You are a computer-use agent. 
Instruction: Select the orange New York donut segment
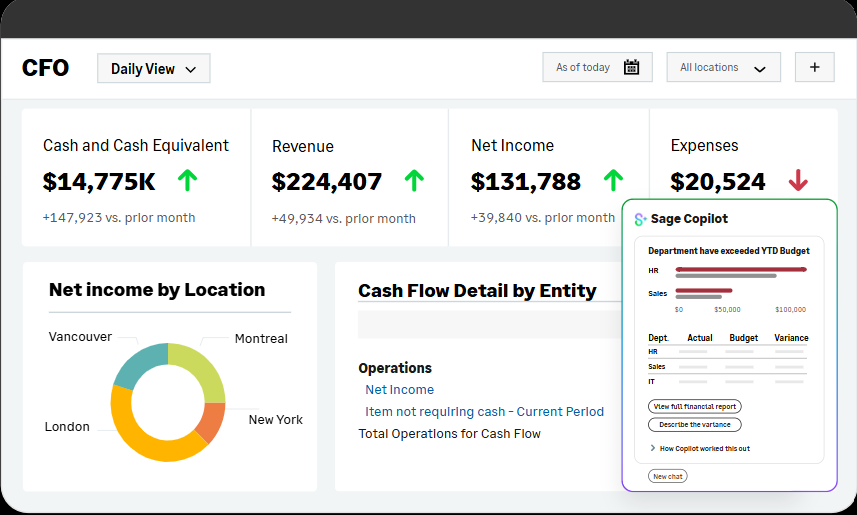211,420
